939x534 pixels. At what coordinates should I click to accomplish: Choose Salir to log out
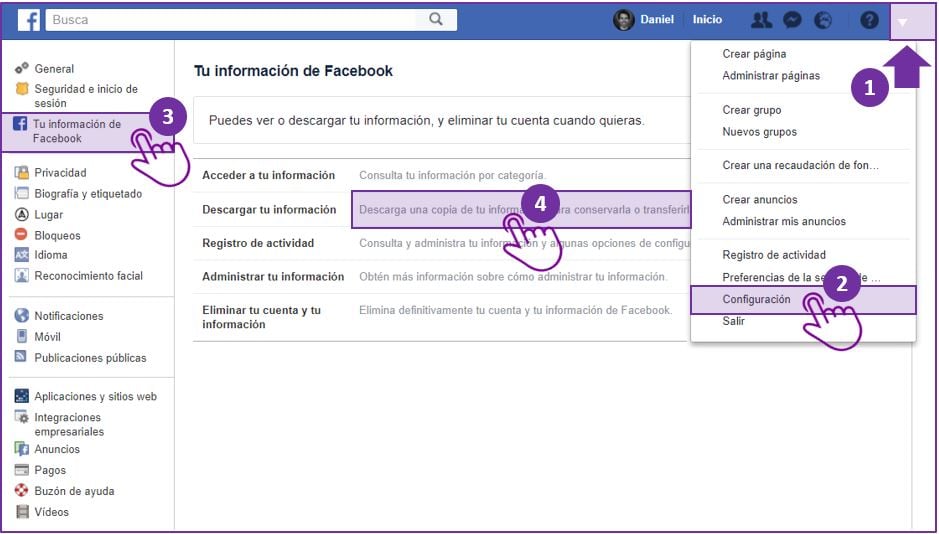733,321
